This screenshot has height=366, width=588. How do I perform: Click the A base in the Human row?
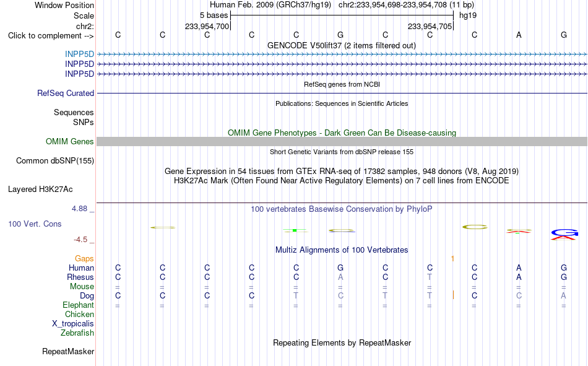519,268
